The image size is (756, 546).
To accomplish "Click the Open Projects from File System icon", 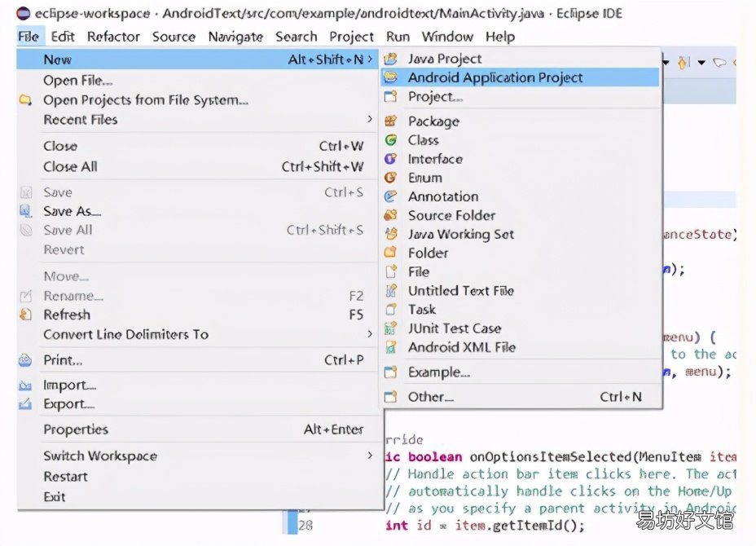I will point(25,100).
